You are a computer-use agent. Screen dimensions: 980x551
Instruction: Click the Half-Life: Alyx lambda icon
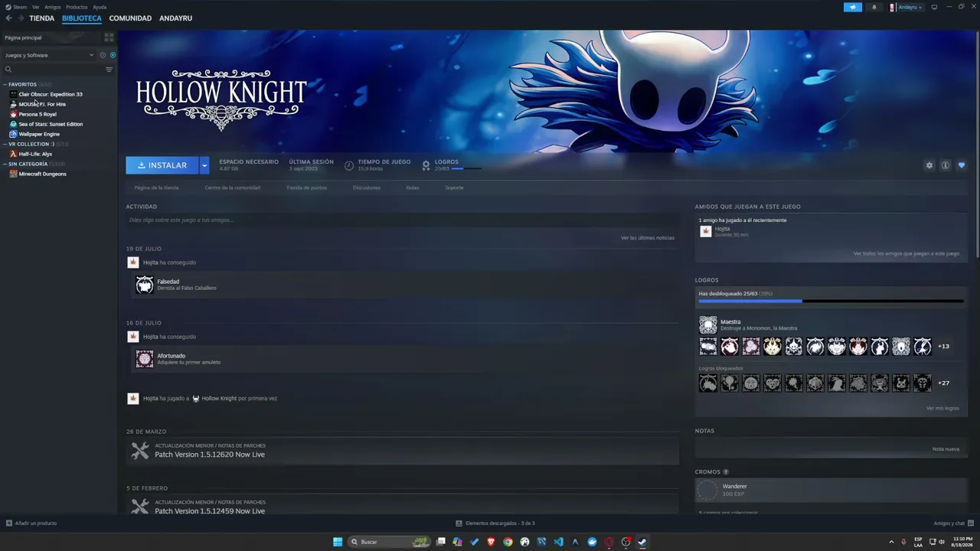(13, 154)
